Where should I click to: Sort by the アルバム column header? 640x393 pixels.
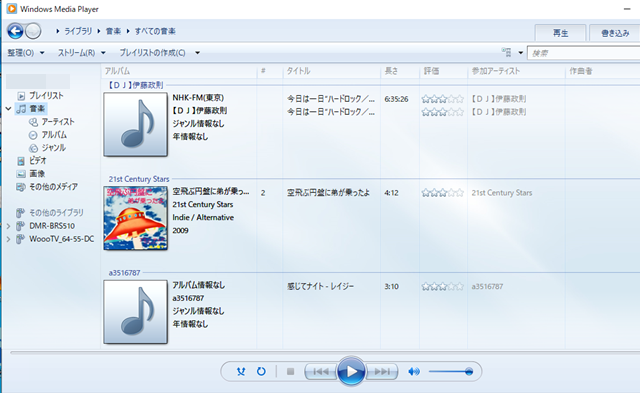point(179,71)
